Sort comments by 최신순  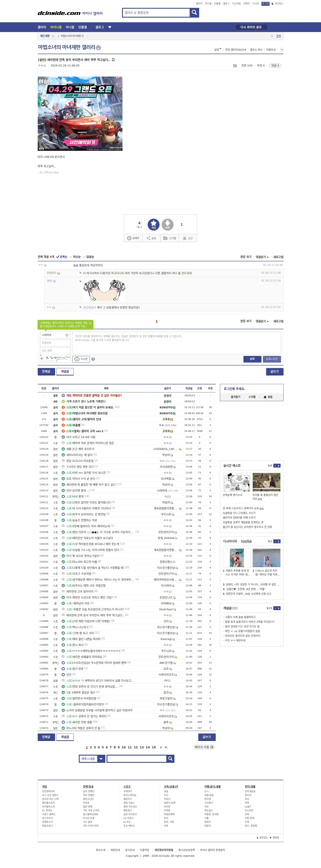[x=75, y=257]
